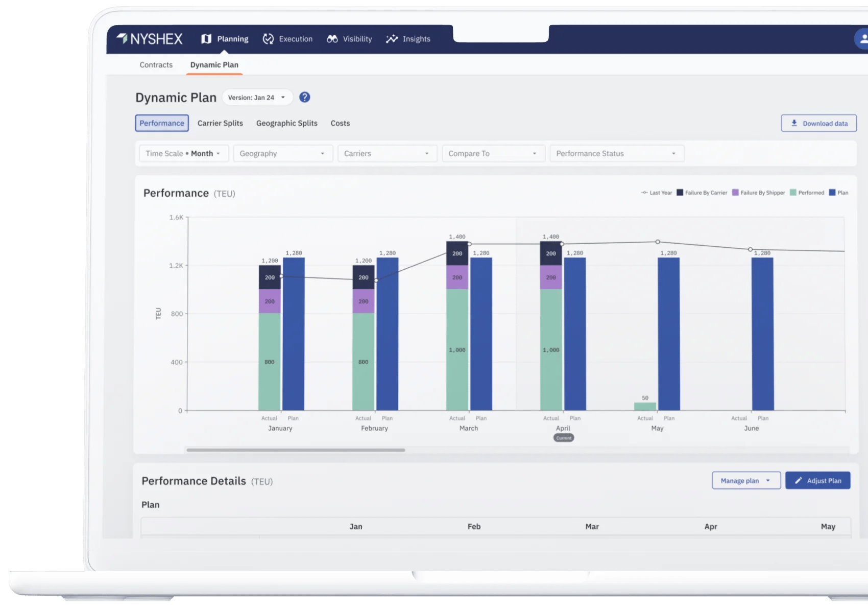Click March's Failure By Carrier segment

coord(457,253)
